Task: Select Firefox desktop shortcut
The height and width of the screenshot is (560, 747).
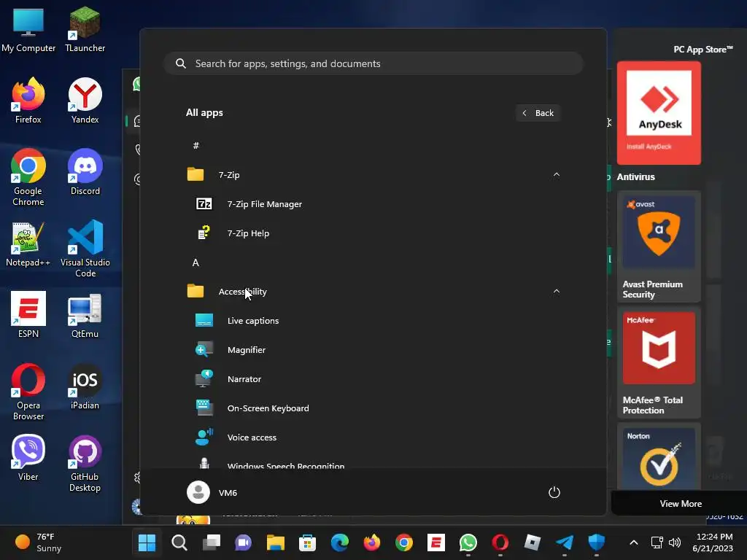Action: (28, 101)
